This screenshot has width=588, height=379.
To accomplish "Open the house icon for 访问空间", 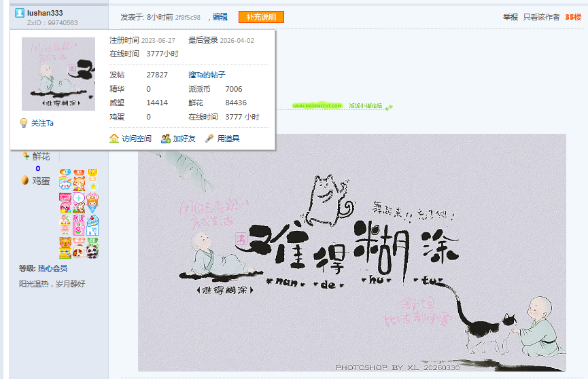I will tap(114, 139).
